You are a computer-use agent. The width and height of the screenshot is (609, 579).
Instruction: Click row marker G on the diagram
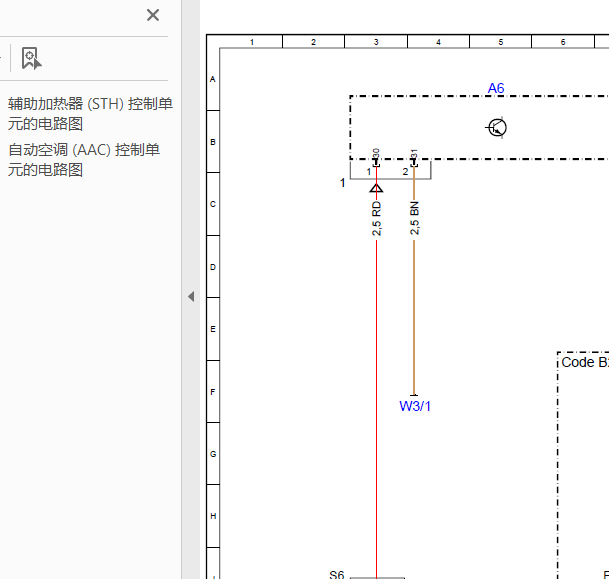[x=213, y=454]
